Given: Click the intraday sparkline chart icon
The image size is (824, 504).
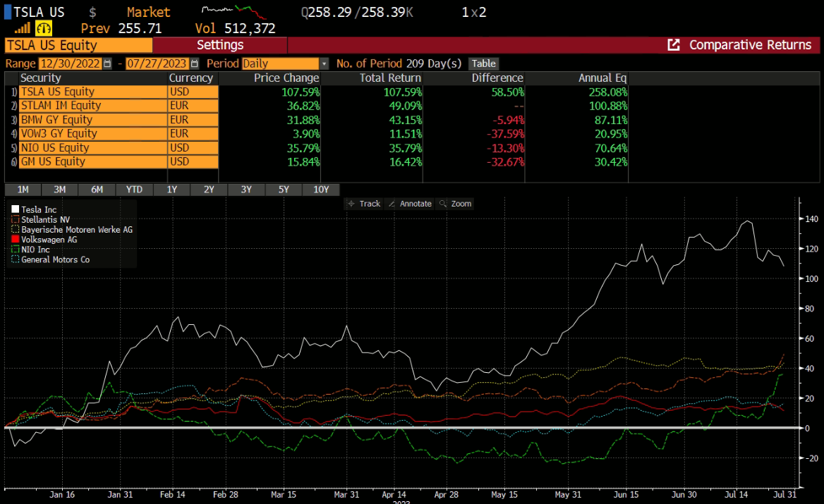Looking at the screenshot, I should pyautogui.click(x=234, y=12).
